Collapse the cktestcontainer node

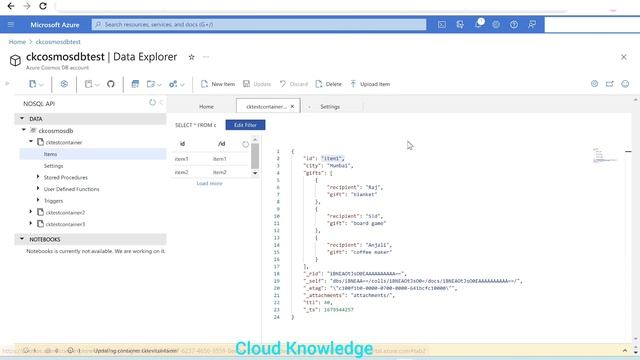(31, 142)
